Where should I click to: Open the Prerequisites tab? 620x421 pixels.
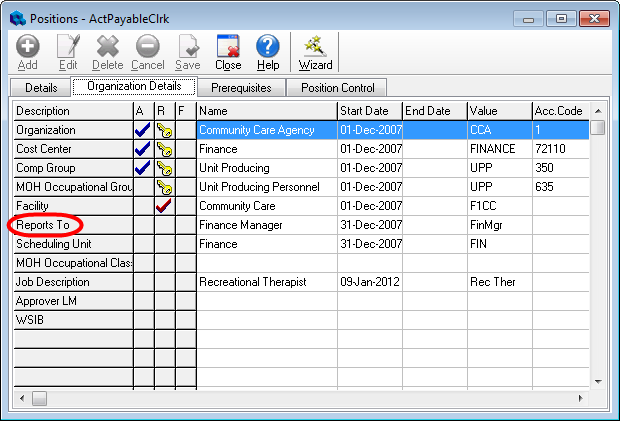[x=241, y=88]
